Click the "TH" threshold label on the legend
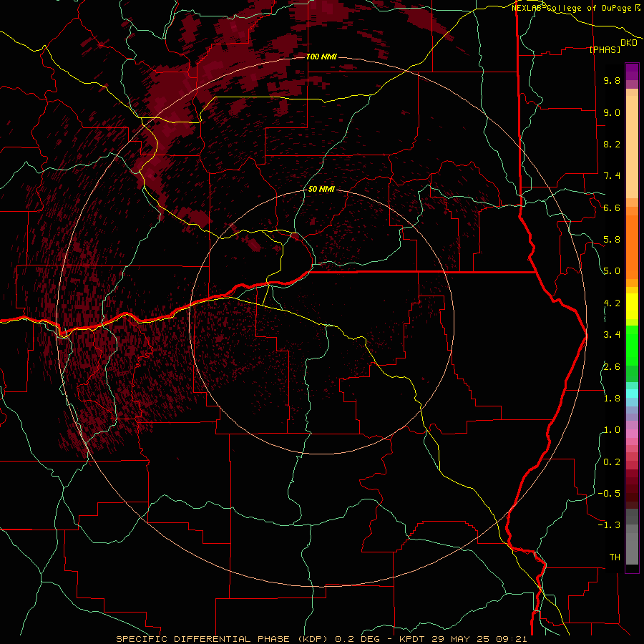Screen dimensions: 644x644 coord(615,557)
